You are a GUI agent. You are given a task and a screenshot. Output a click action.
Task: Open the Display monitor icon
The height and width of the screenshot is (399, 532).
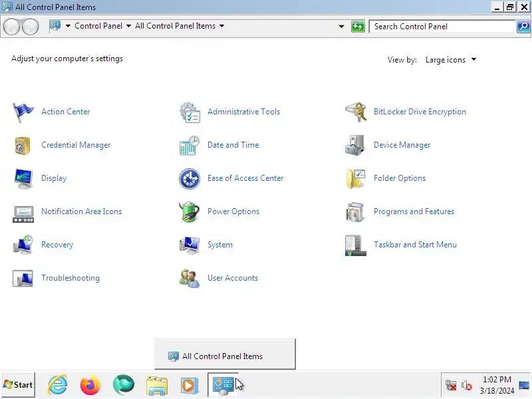tap(23, 178)
